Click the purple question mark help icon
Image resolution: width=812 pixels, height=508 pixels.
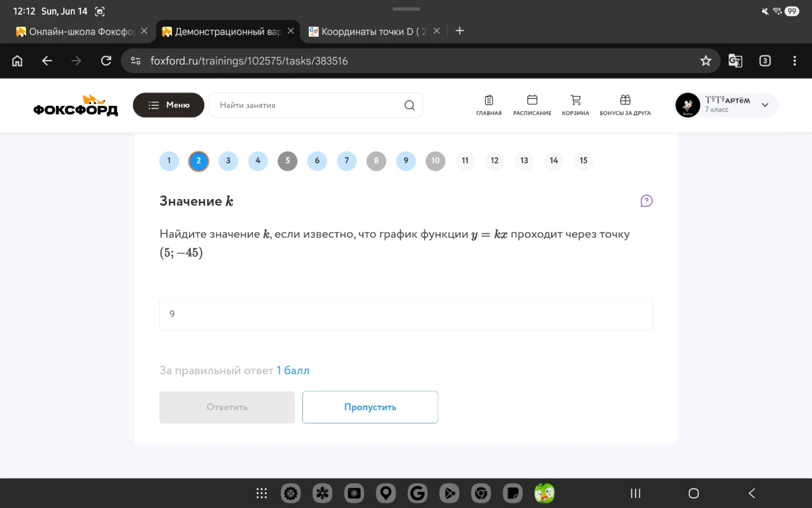(x=646, y=201)
